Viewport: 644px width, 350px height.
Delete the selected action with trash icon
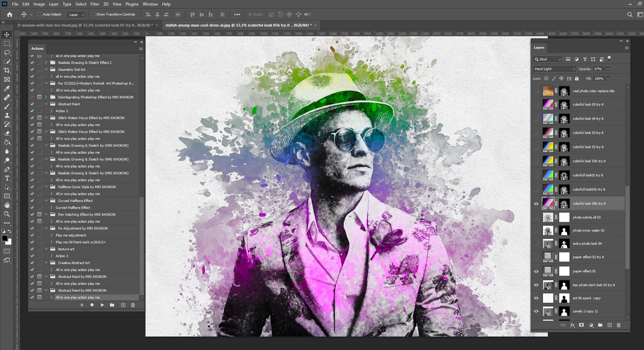[133, 305]
